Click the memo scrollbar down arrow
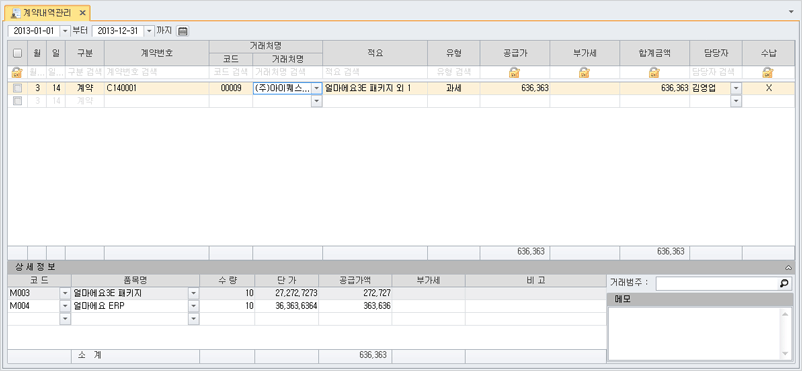The image size is (802, 371). (x=786, y=354)
